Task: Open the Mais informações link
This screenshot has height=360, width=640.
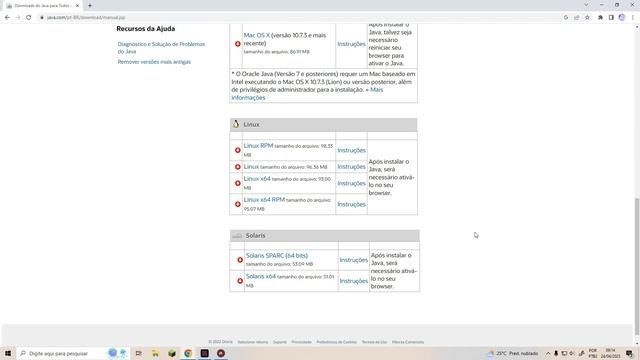Action: click(307, 93)
